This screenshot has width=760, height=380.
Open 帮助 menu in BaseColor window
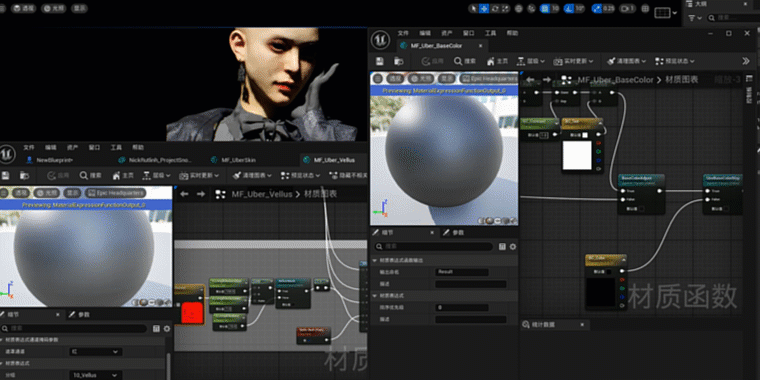pos(512,33)
